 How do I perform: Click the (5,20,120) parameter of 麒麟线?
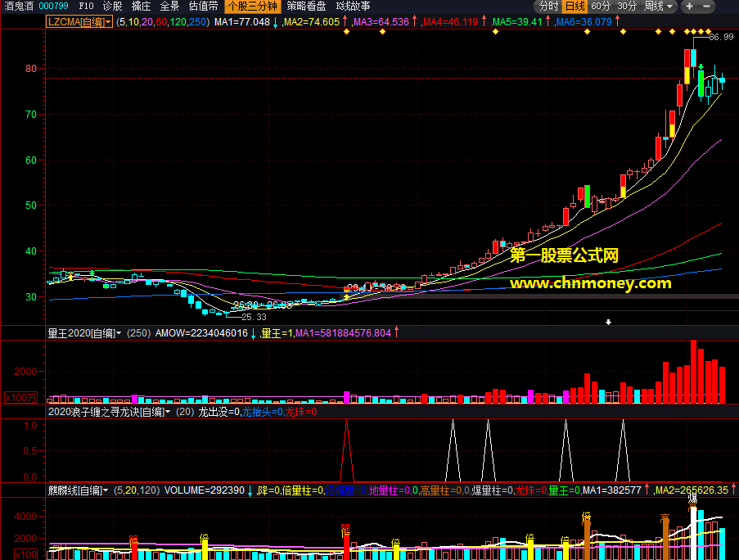(x=137, y=490)
